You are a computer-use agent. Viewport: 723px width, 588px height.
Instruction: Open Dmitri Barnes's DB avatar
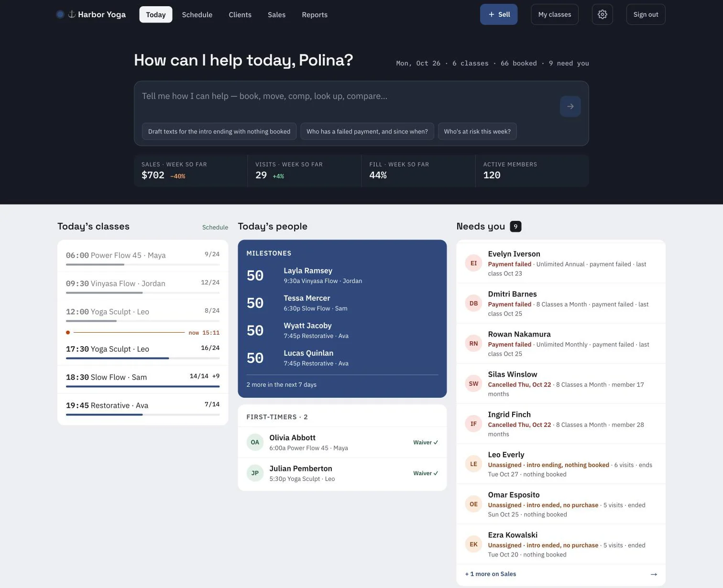click(473, 303)
